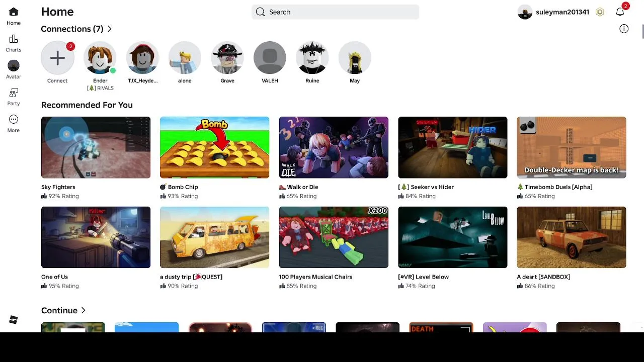
Task: Click the Sky Fighters game thumbnail
Action: pos(96,147)
